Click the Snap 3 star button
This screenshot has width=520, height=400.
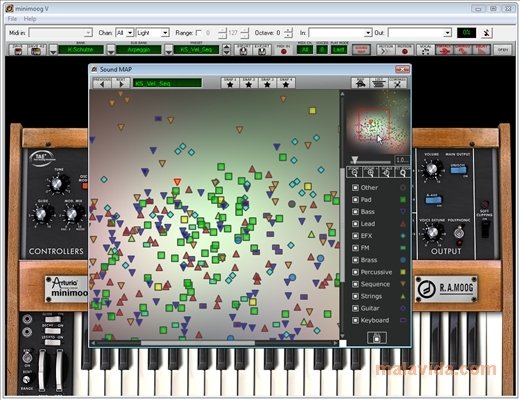pyautogui.click(x=267, y=83)
